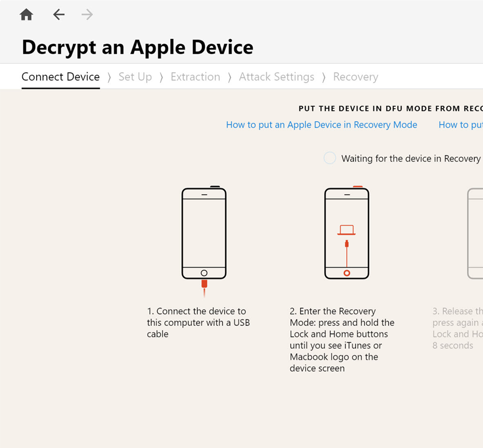Viewport: 483px width, 448px height.
Task: Select the phone showing the laptop connection logo
Action: pyautogui.click(x=346, y=233)
